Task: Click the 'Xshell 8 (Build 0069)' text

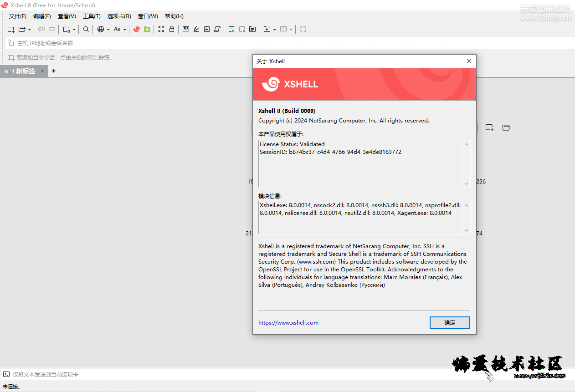Action: pos(287,111)
